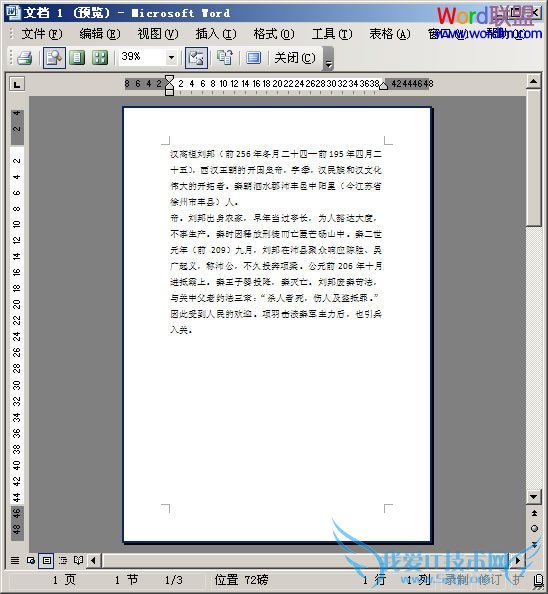Open the 工具(T) menu
The height and width of the screenshot is (594, 548).
[331, 34]
